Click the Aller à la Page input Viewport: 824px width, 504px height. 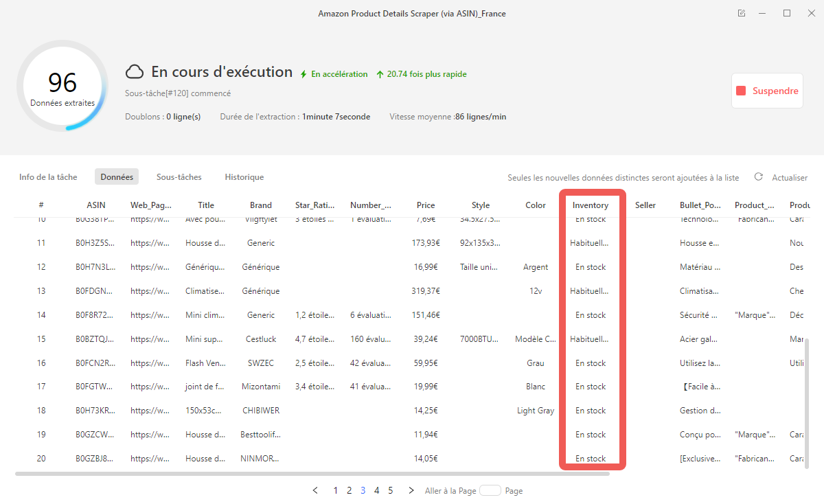click(x=490, y=490)
